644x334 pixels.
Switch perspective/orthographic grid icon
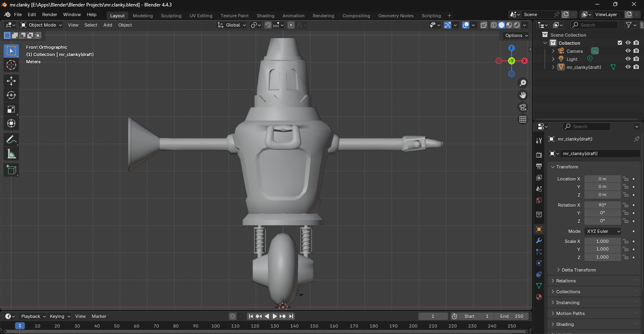point(523,119)
